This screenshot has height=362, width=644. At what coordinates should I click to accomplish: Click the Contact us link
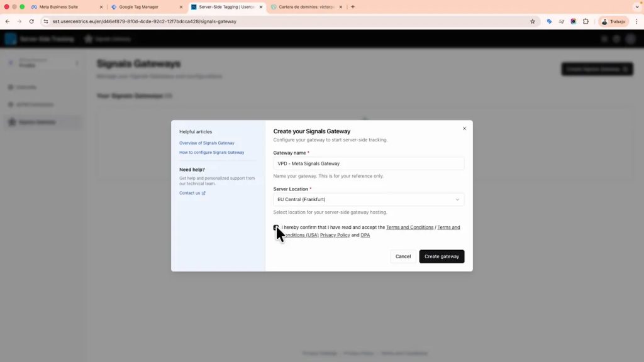click(190, 193)
